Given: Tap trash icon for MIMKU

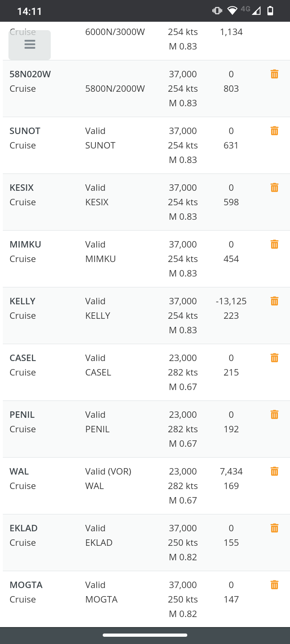Looking at the screenshot, I should pos(274,244).
